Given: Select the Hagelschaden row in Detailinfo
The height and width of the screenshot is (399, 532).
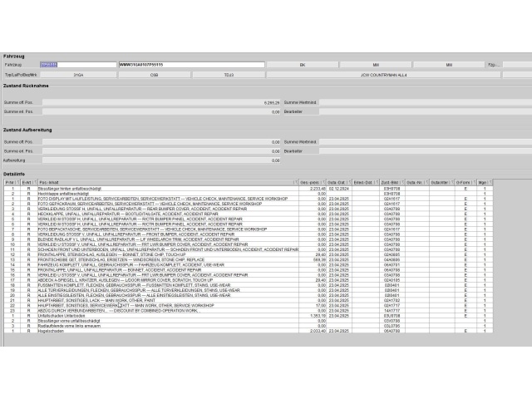Looking at the screenshot, I should coord(166,331).
